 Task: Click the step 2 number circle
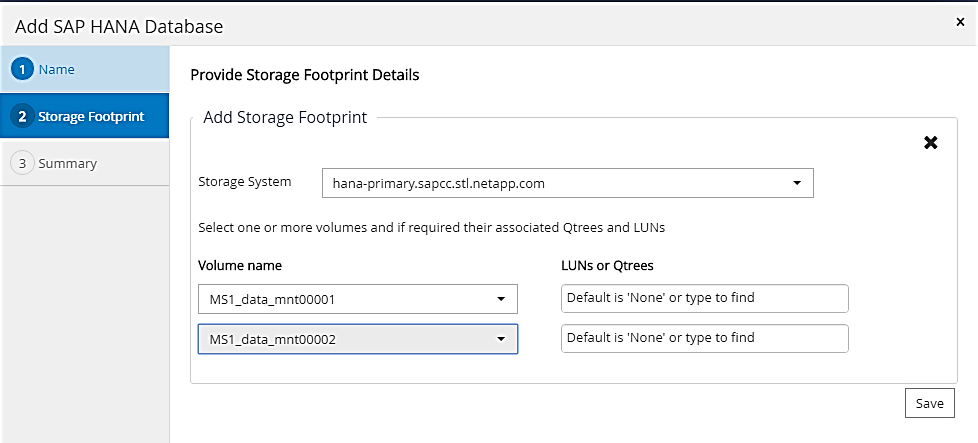coord(22,116)
